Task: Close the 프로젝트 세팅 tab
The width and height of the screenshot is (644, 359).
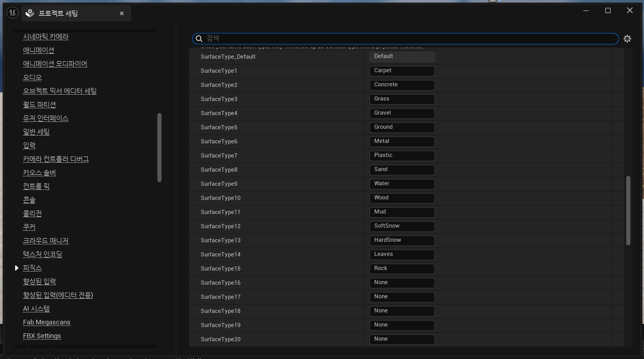Action: point(122,14)
